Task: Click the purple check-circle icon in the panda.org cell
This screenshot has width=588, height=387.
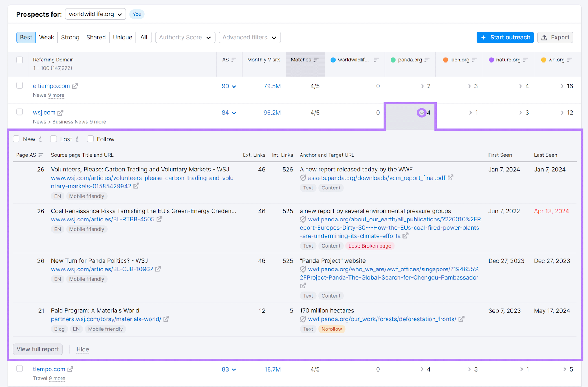Action: tap(422, 113)
